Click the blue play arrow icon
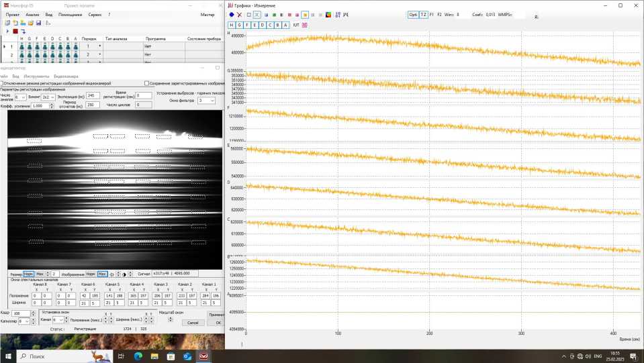Screen dimensions: 644x363 pos(7,31)
